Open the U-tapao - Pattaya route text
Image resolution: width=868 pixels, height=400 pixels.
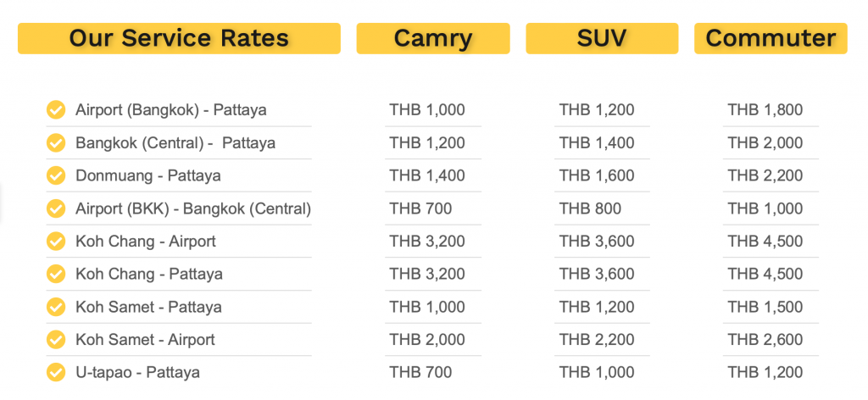click(x=137, y=373)
